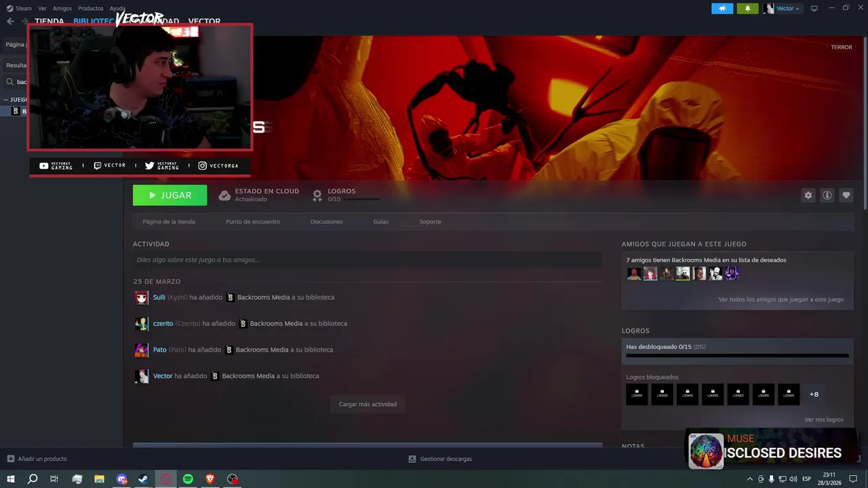Open the Productos menu
The image size is (868, 488).
[x=90, y=8]
